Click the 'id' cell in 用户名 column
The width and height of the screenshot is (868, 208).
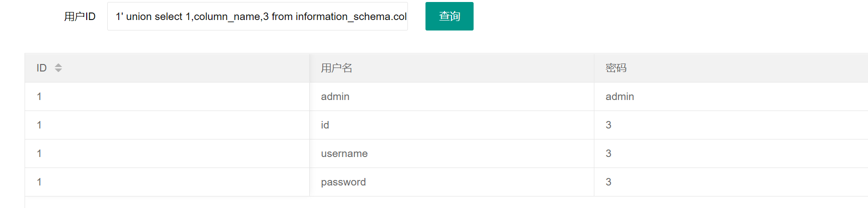coord(452,125)
